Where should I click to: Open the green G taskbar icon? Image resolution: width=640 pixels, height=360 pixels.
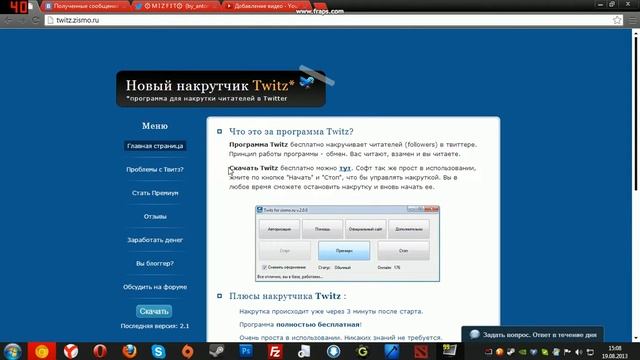point(362,351)
